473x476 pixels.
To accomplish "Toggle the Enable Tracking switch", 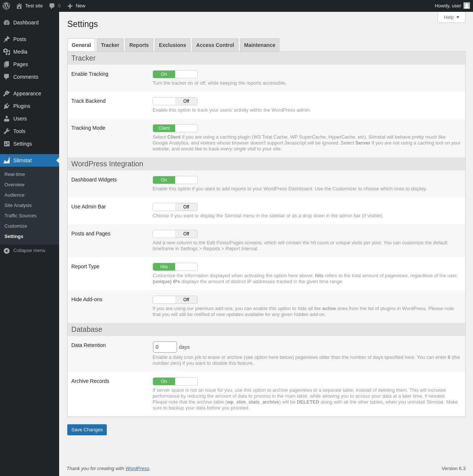I will (175, 74).
